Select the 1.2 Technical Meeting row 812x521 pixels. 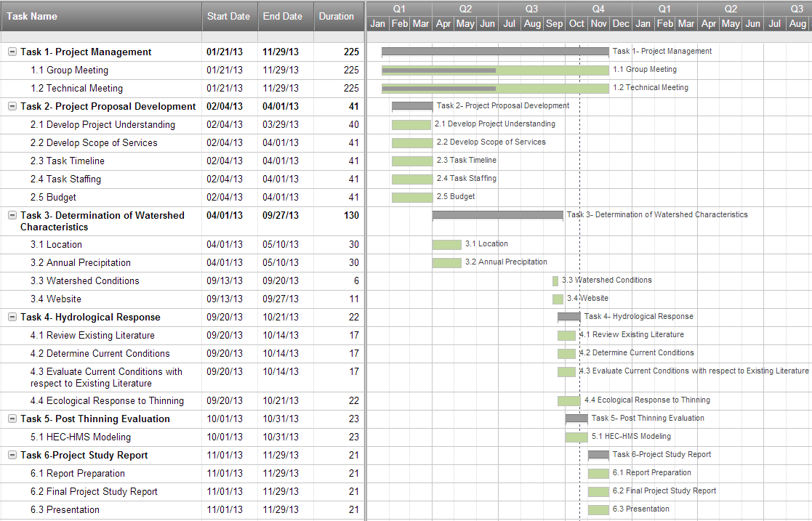[182, 88]
